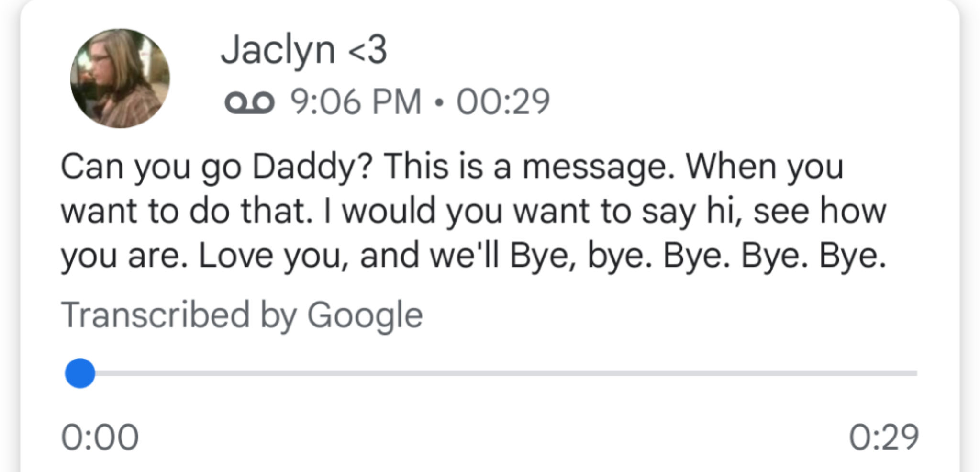The height and width of the screenshot is (472, 980).
Task: Click the 0:00 elapsed time label
Action: 100,437
